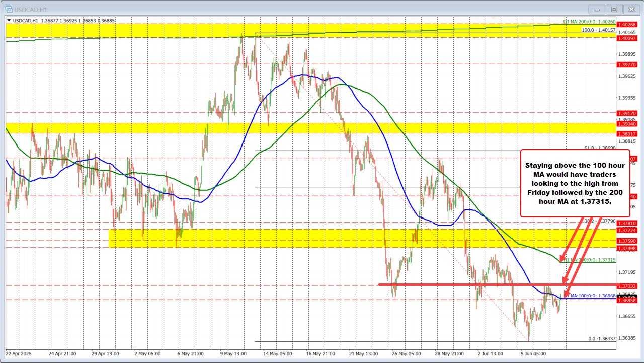Click the 5 Jun 05:00 time axis label
Image resolution: width=644 pixels, height=363 pixels.
[533, 354]
